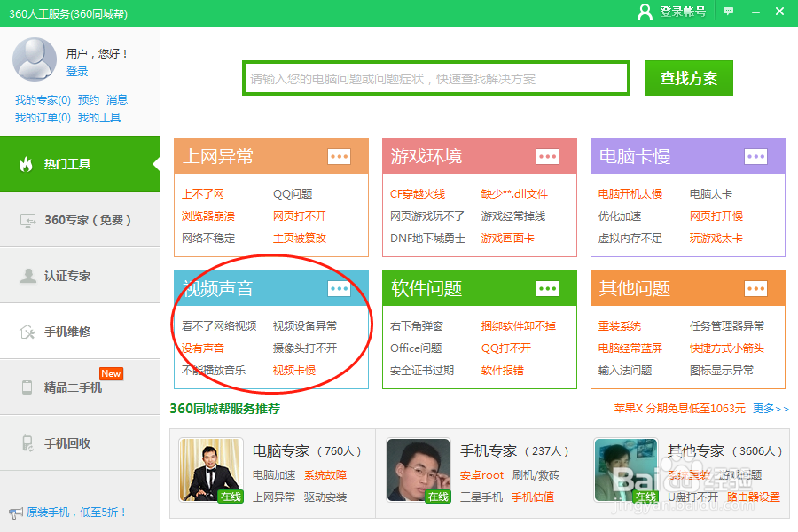Click the 手机专家 expert photo

click(x=419, y=470)
